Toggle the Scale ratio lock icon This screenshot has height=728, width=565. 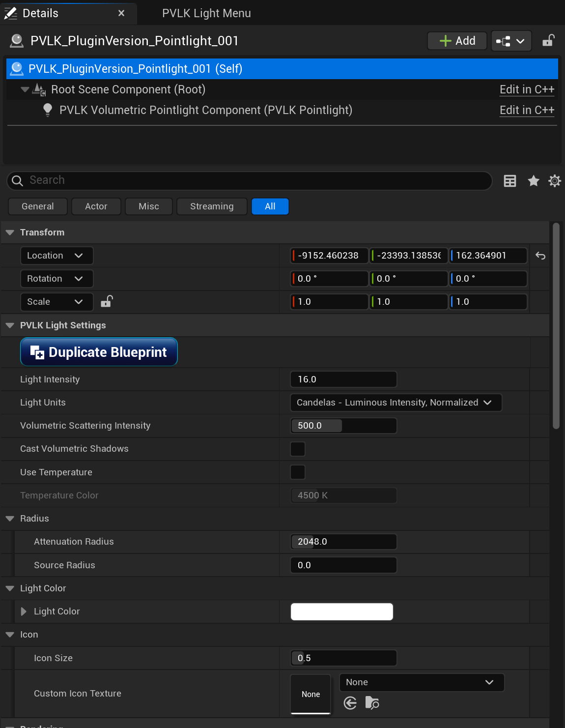point(107,301)
